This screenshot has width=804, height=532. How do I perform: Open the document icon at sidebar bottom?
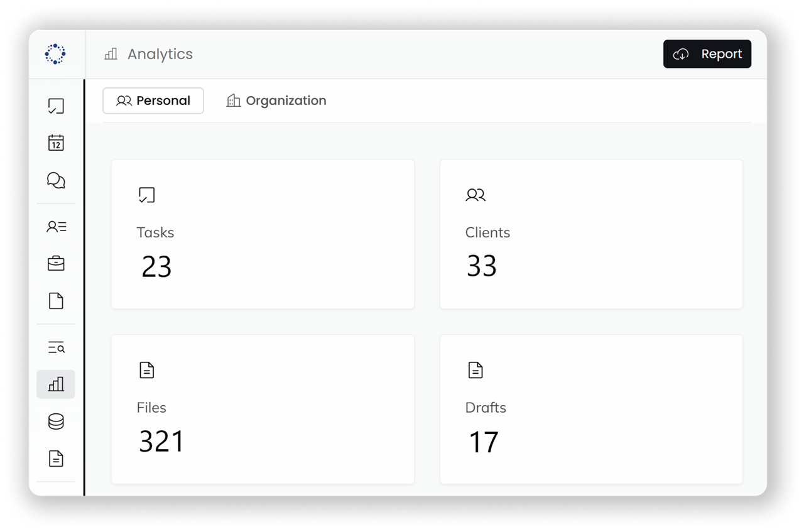(56, 459)
